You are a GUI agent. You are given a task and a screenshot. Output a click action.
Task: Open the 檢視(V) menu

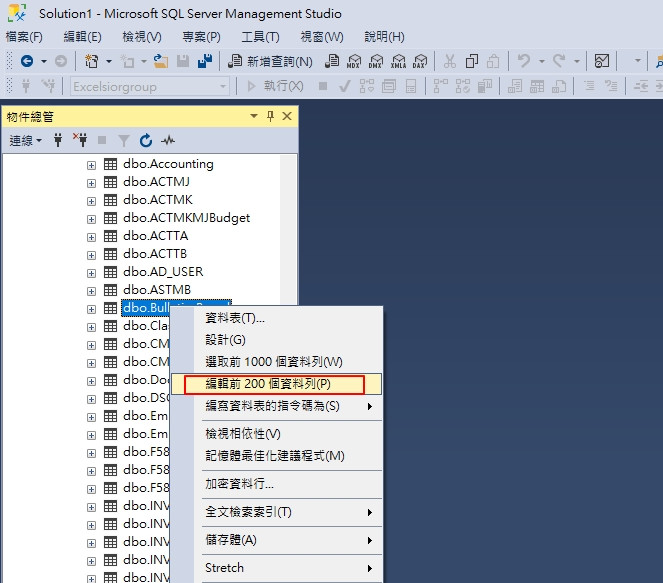coord(142,37)
